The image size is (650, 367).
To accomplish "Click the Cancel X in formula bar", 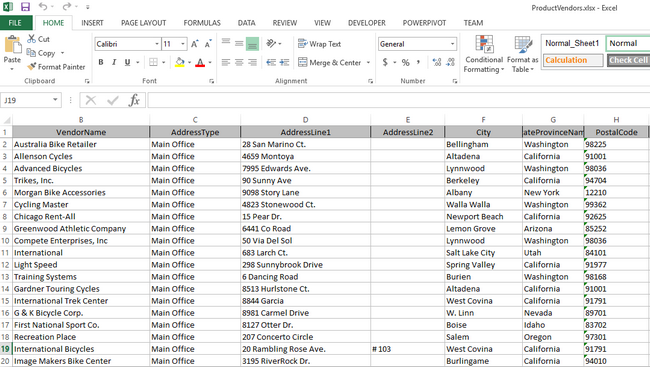I will coord(91,100).
